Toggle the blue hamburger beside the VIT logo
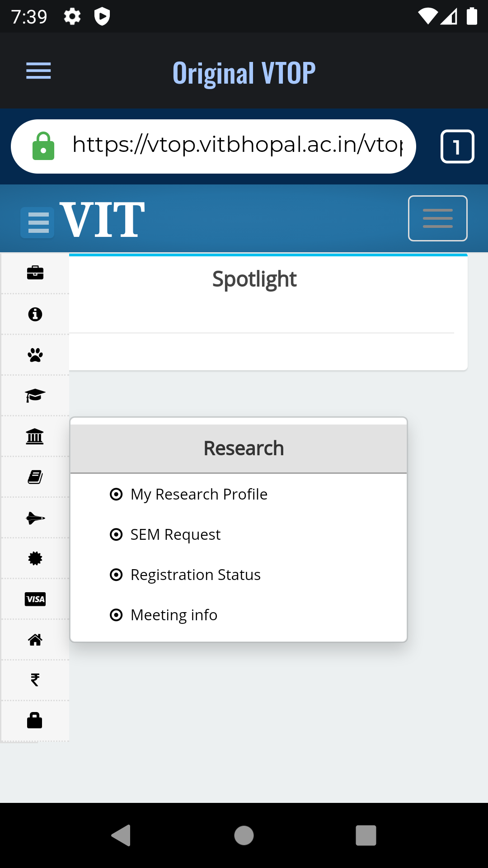The width and height of the screenshot is (488, 868). [37, 222]
